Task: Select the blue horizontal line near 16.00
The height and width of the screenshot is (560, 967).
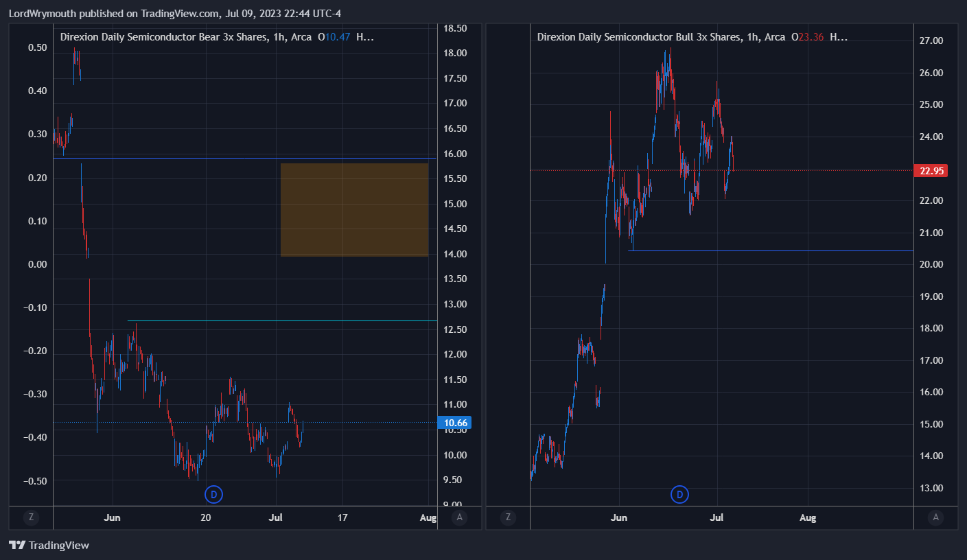Action: (x=245, y=159)
